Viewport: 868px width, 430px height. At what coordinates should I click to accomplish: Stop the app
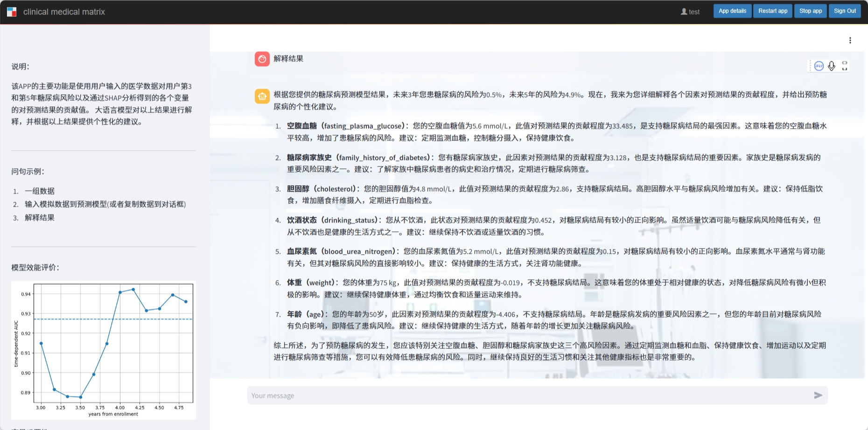pyautogui.click(x=810, y=10)
